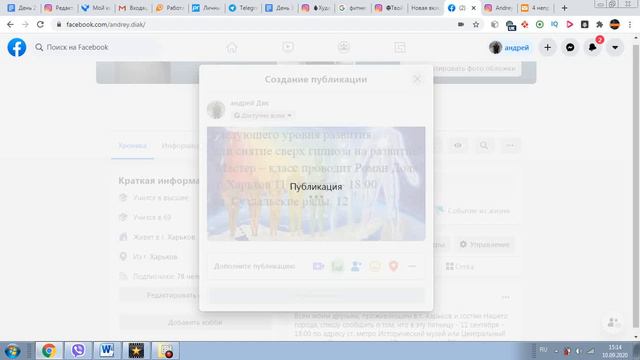Go back using browser back arrow
Screen dimensions: 640x360
point(10,24)
